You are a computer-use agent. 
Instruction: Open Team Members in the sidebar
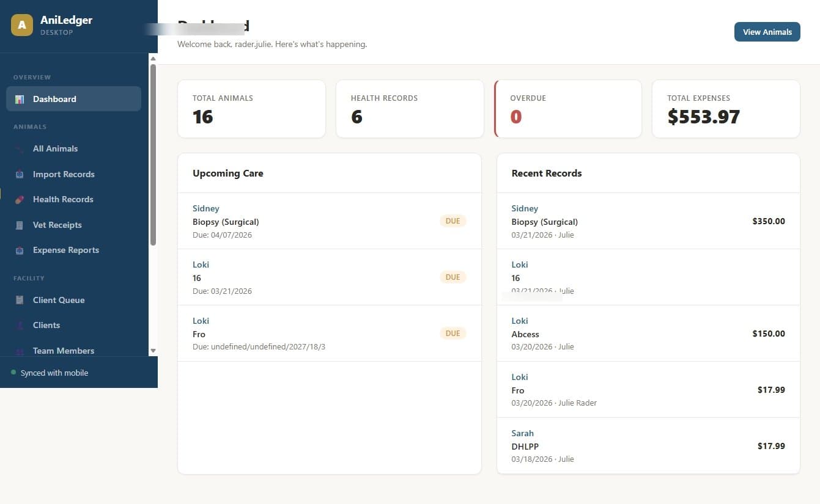(64, 351)
